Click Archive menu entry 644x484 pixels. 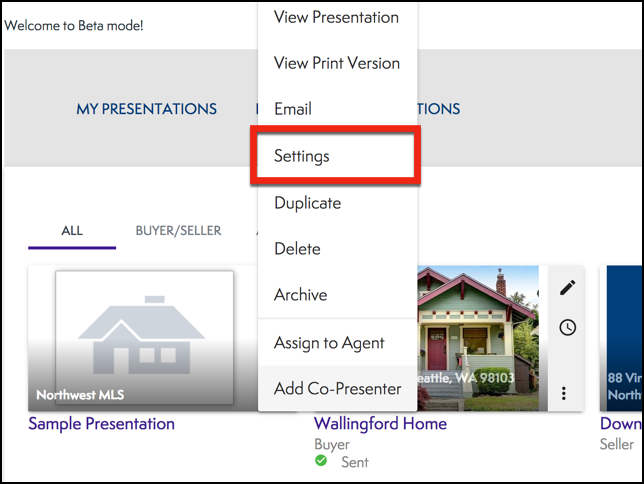[x=300, y=295]
